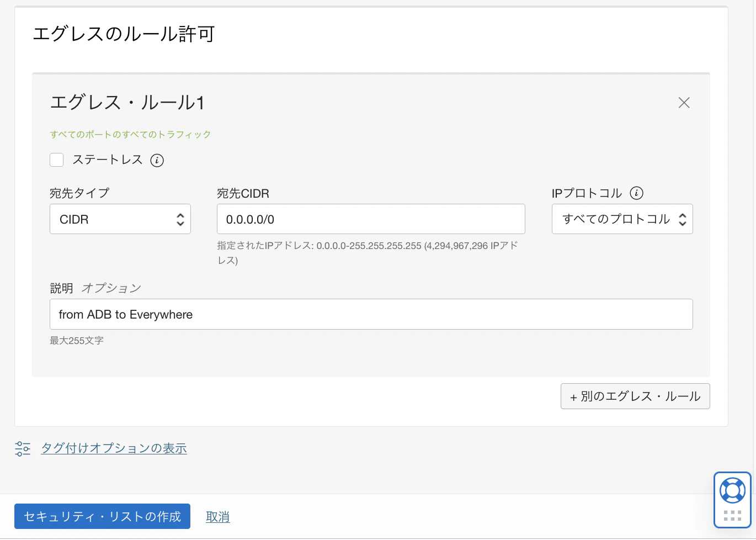The image size is (756, 540).
Task: Open the help lifebuoy widget
Action: (732, 490)
